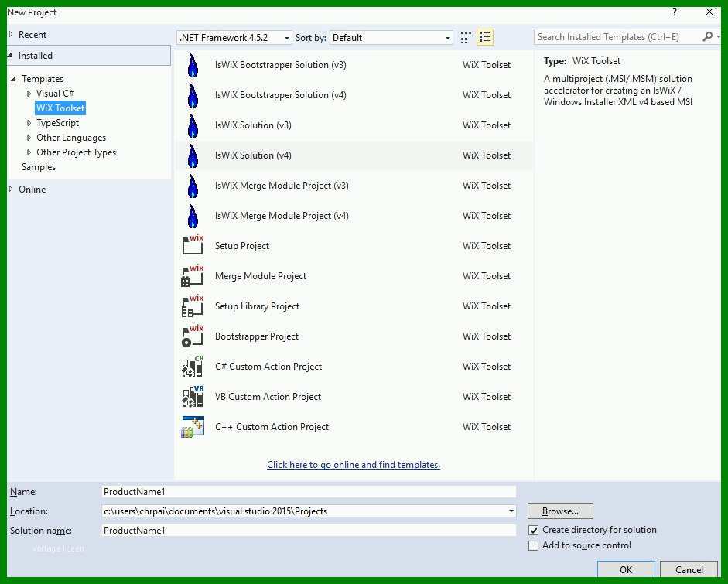This screenshot has height=584, width=728.
Task: Expand the Other Project Types node
Action: [29, 152]
